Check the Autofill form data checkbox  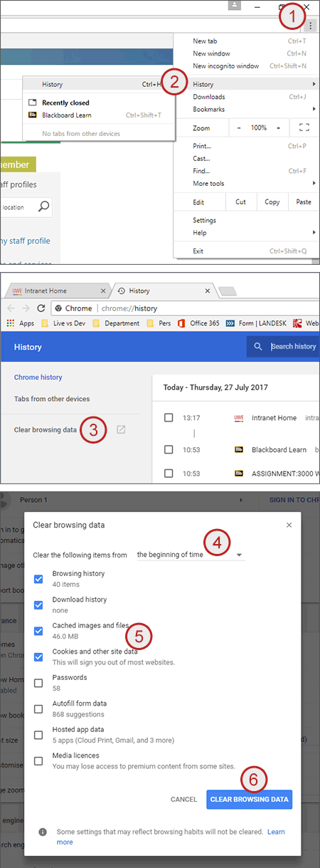pyautogui.click(x=38, y=709)
